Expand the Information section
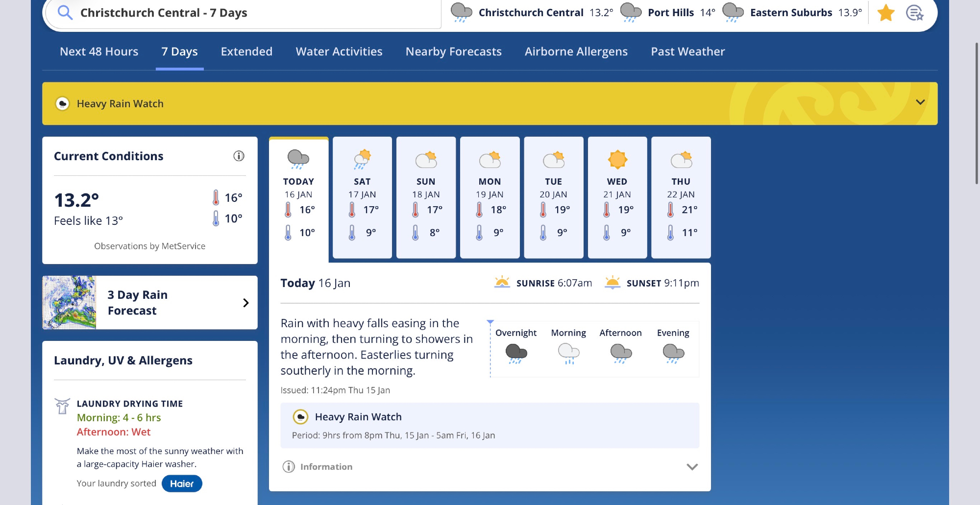Screen dimensions: 980x505 click(x=691, y=467)
